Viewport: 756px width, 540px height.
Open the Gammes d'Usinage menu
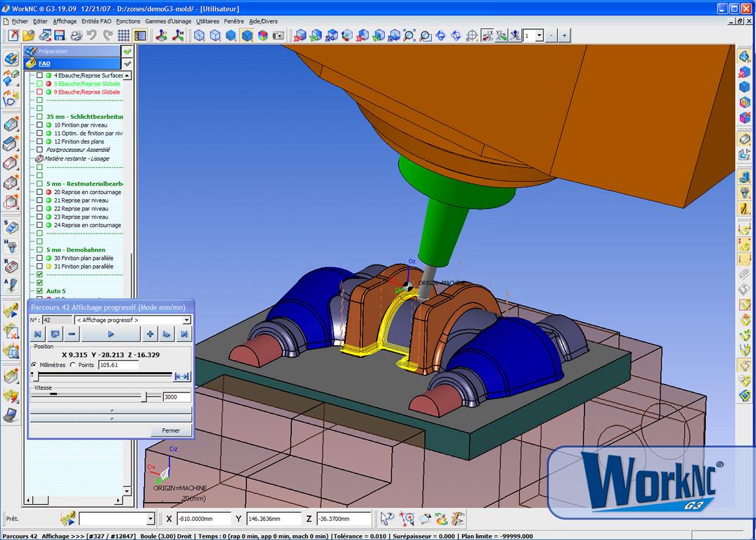click(168, 21)
